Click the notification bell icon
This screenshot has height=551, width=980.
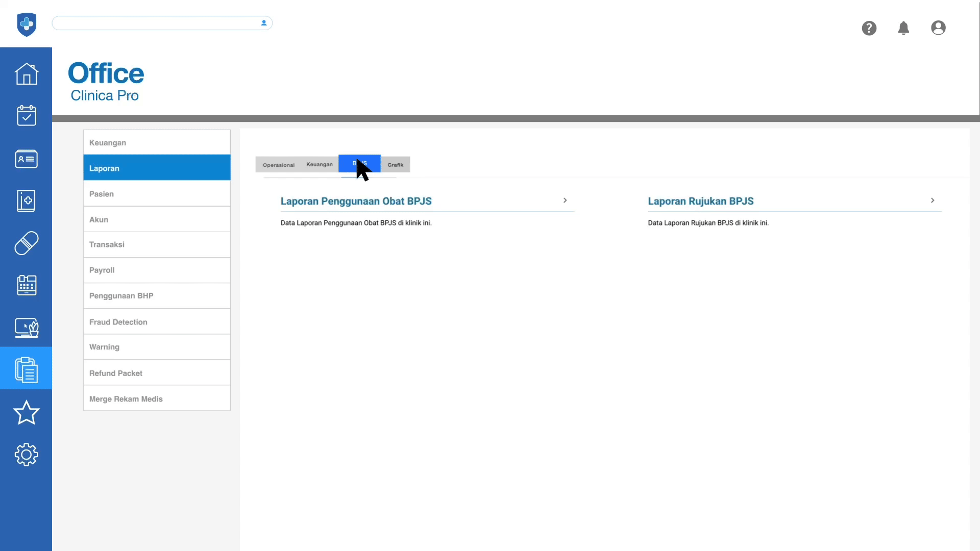903,28
